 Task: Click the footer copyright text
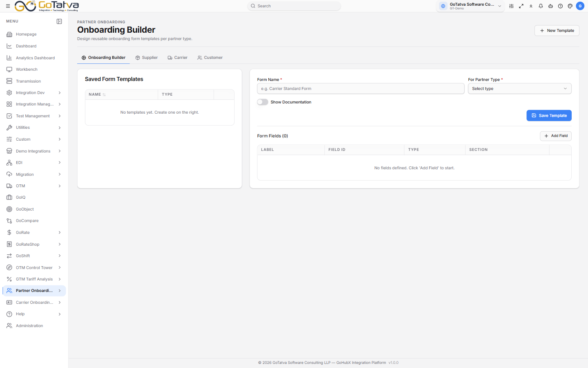(322, 363)
